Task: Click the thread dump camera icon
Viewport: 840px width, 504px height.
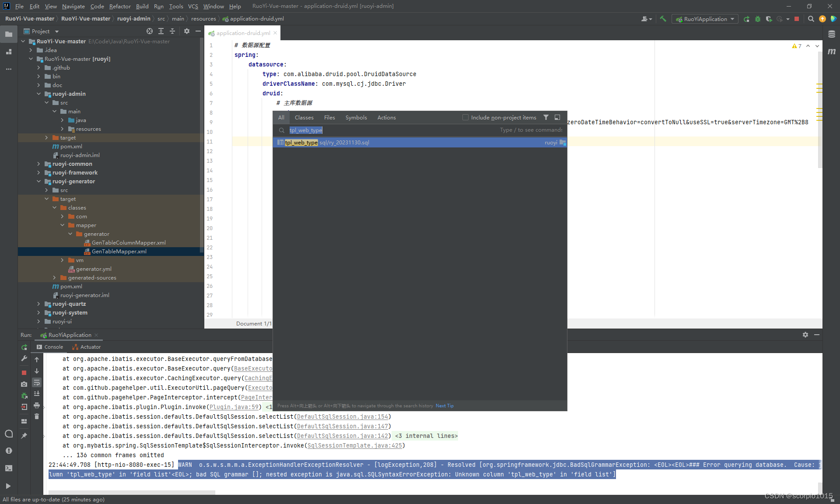Action: 24,384
